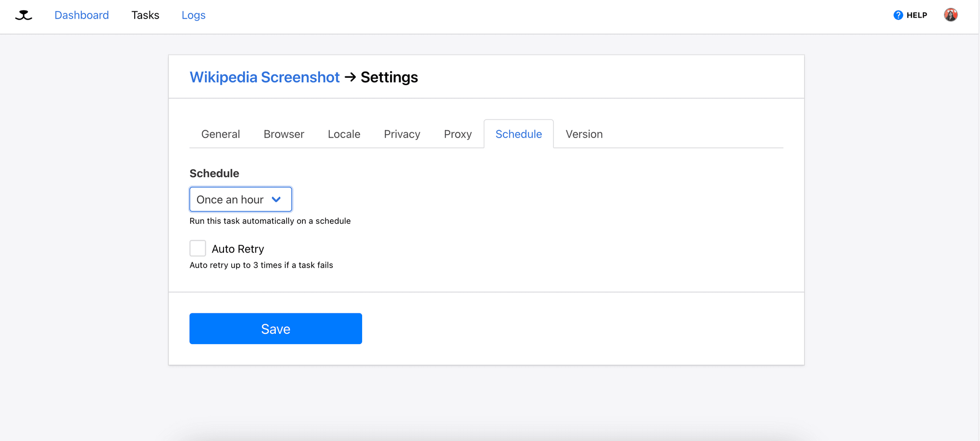Open the 'Once an hour' schedule dropdown
The image size is (980, 441).
[240, 200]
